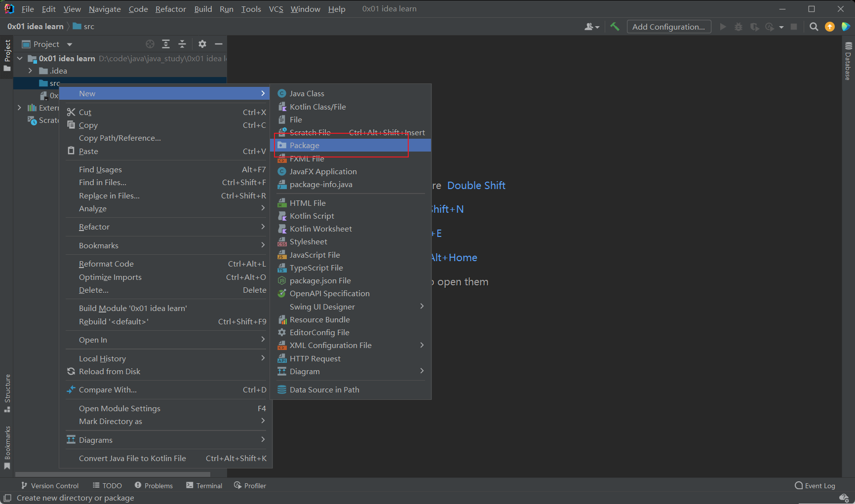The width and height of the screenshot is (855, 504).
Task: Click package.json File menu entry
Action: 350,280
